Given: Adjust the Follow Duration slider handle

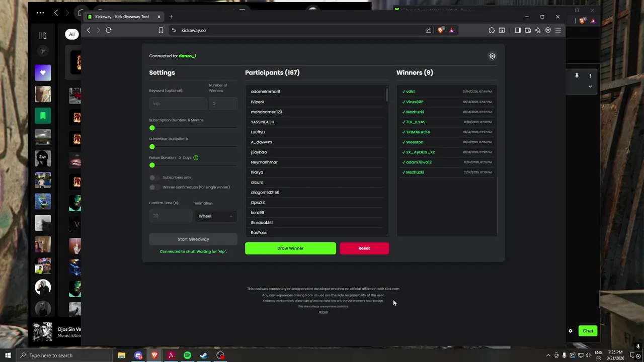Looking at the screenshot, I should (152, 165).
